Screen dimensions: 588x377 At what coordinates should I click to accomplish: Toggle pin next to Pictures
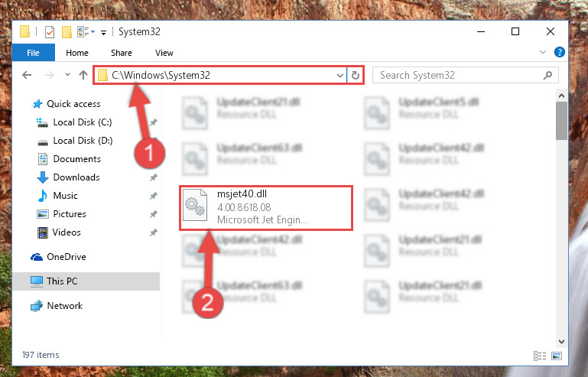(x=154, y=214)
